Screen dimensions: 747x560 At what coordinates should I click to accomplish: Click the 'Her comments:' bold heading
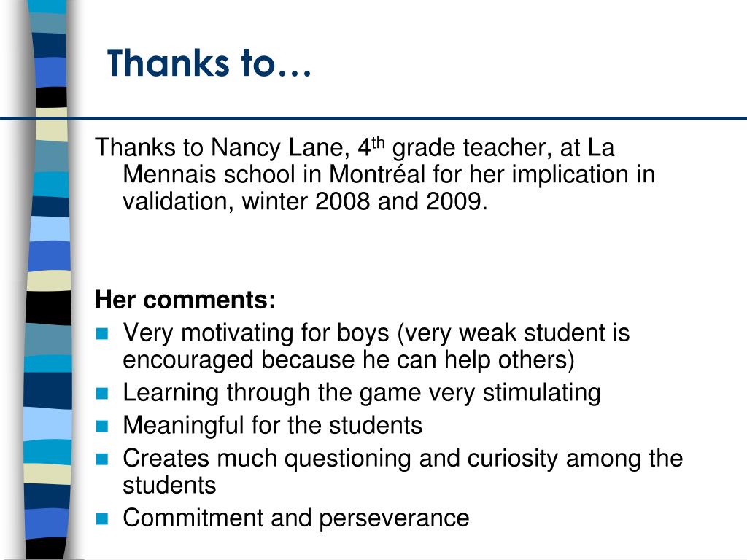[x=185, y=300]
